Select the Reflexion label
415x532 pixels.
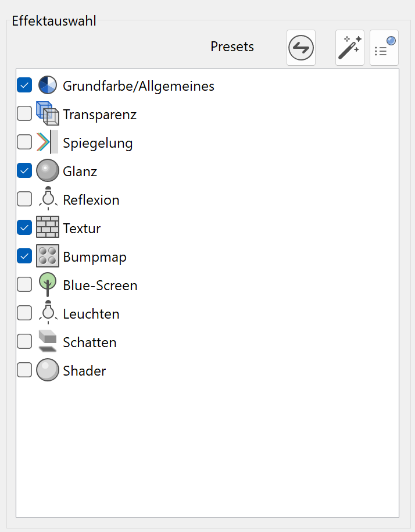[x=91, y=200]
